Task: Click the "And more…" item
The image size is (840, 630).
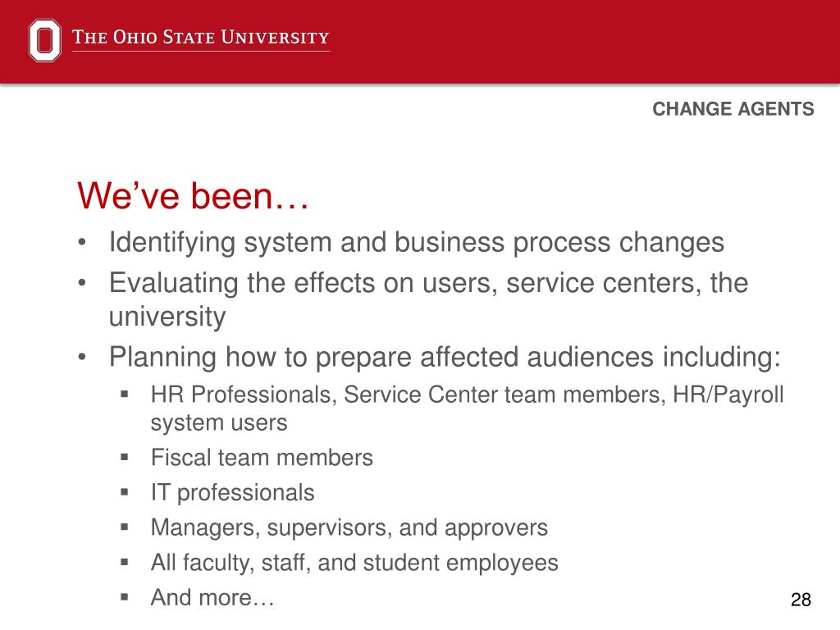Action: tap(212, 597)
